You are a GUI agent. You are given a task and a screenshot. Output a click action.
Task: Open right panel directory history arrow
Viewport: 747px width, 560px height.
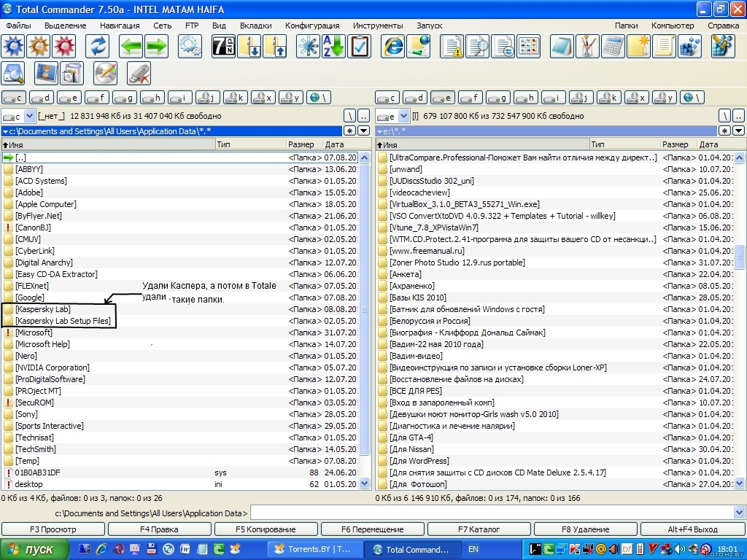[738, 131]
